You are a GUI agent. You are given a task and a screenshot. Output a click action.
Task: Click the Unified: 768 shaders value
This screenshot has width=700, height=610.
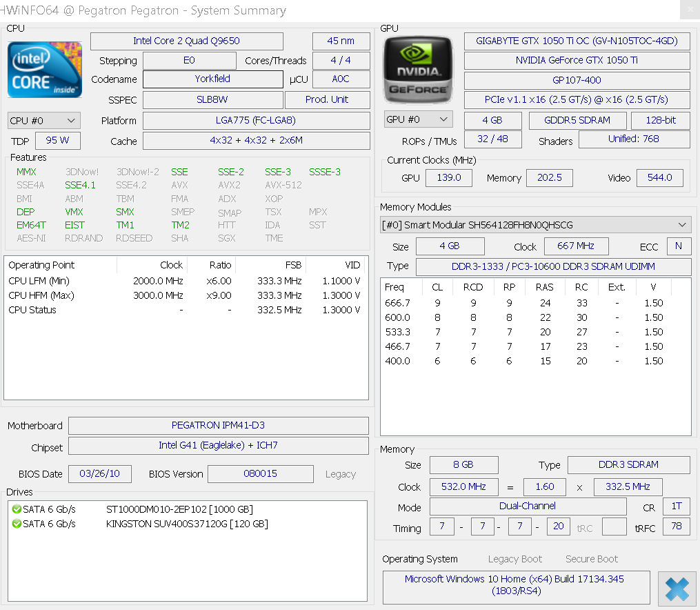(x=634, y=139)
